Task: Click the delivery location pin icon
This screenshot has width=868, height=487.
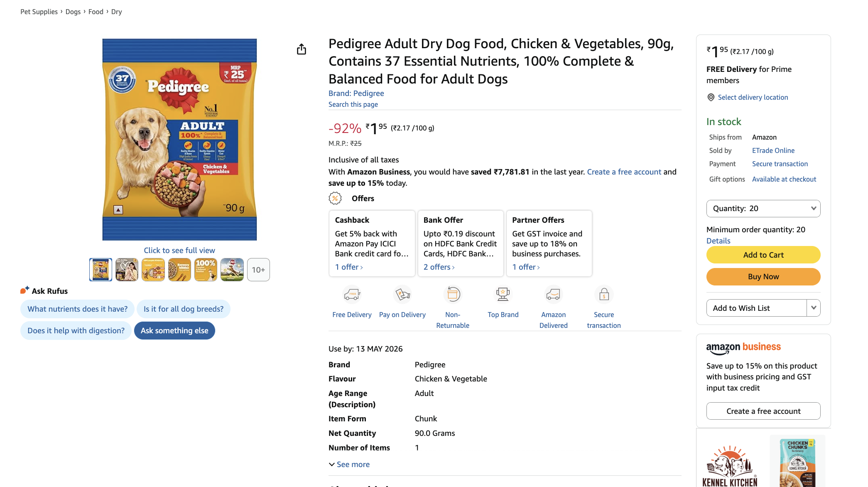Action: (711, 97)
